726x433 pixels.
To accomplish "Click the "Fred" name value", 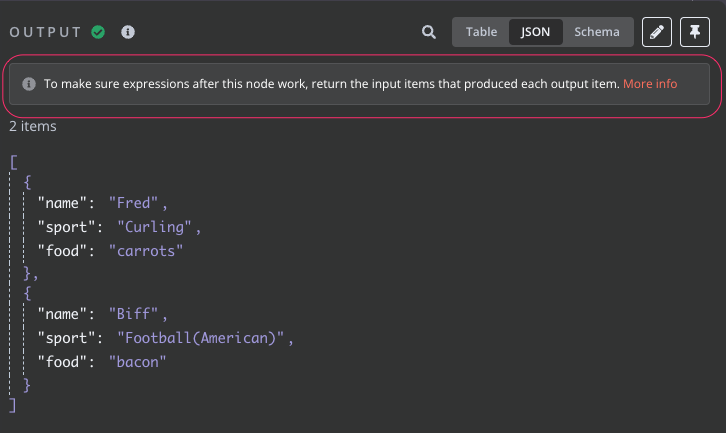I will (133, 203).
